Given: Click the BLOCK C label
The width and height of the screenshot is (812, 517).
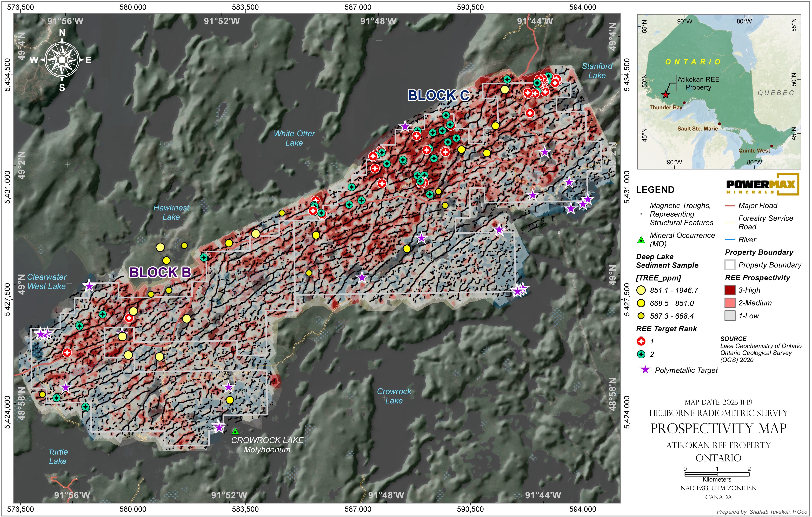Looking at the screenshot, I should click(x=438, y=95).
